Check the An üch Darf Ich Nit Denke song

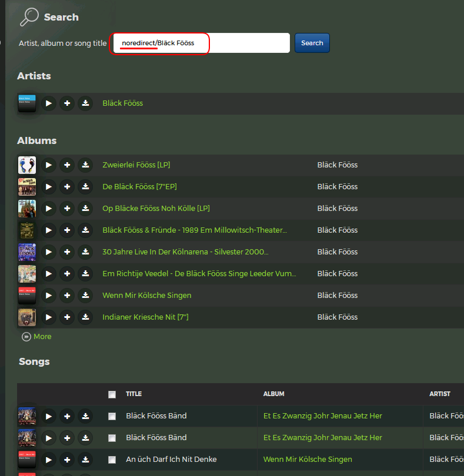coord(112,460)
